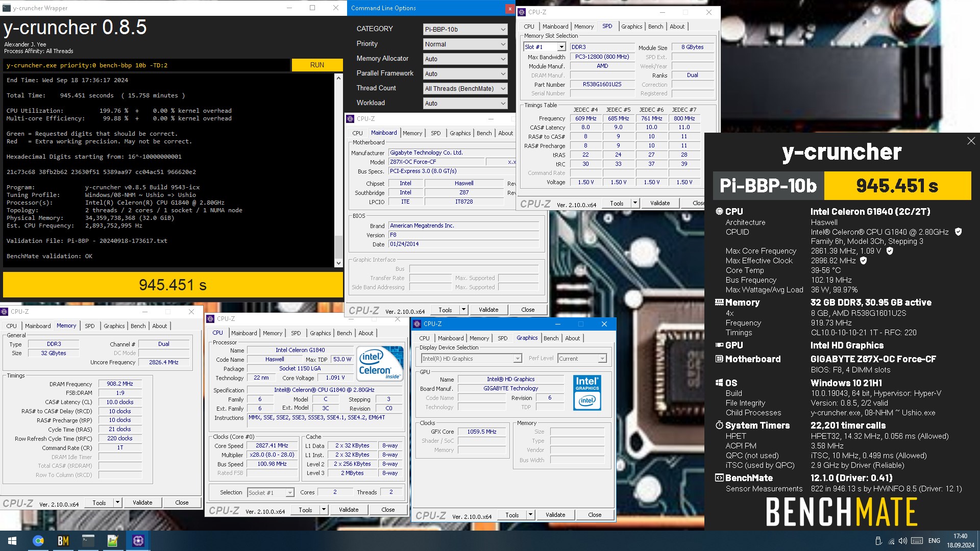Click the GPU section icon in BenchMate panel
Screen dimensions: 980x551
[719, 345]
